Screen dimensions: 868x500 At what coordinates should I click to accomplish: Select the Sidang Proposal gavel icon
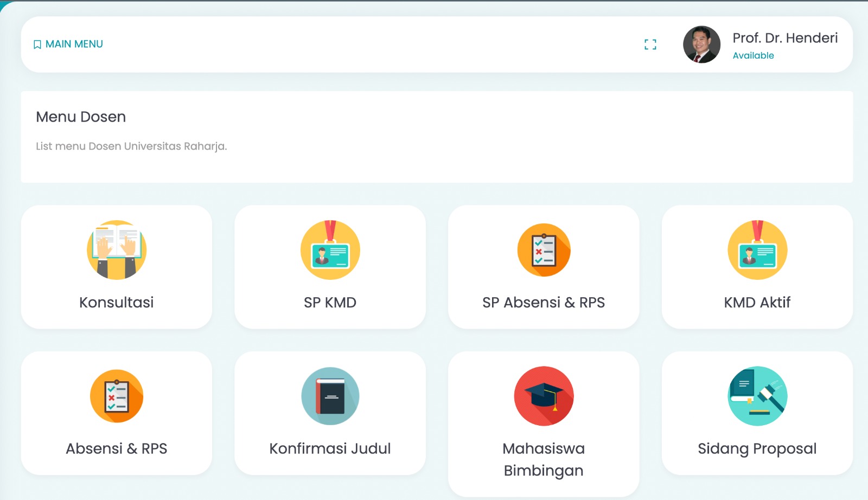click(757, 396)
